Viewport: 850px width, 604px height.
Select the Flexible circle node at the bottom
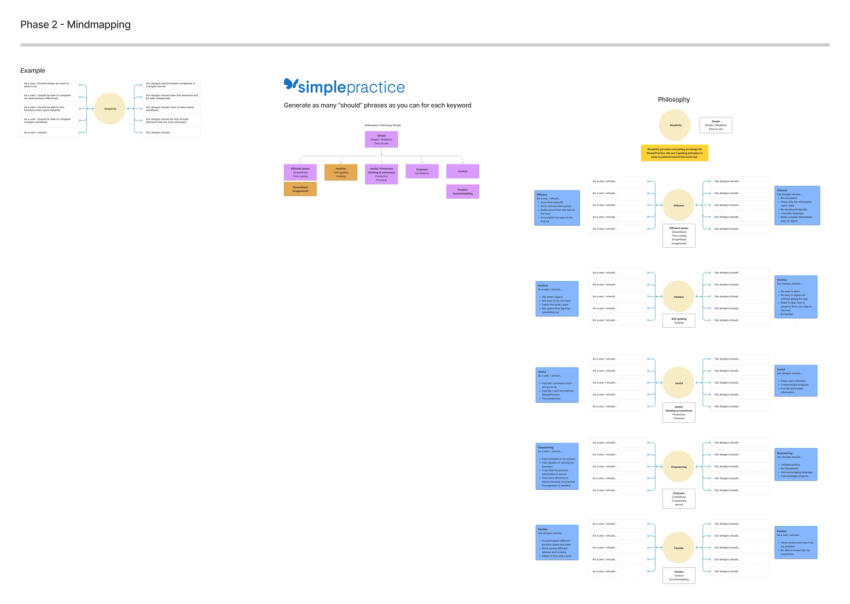678,548
